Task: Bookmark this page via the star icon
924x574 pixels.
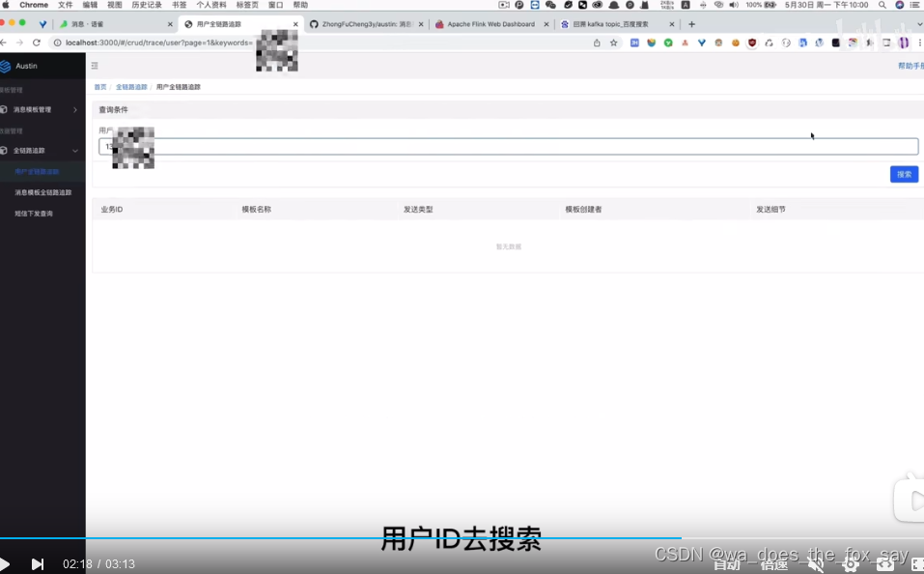Action: [613, 43]
